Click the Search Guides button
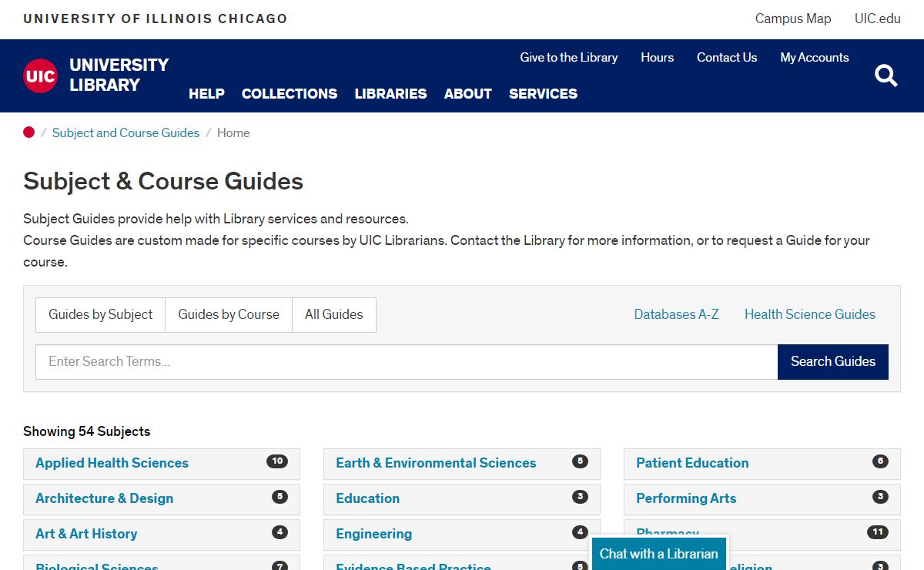 coord(833,362)
